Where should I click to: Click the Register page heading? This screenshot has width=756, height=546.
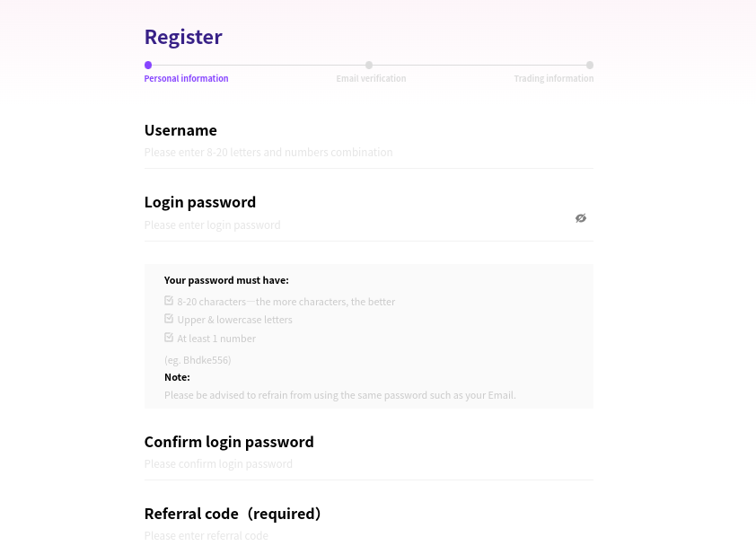click(x=183, y=37)
